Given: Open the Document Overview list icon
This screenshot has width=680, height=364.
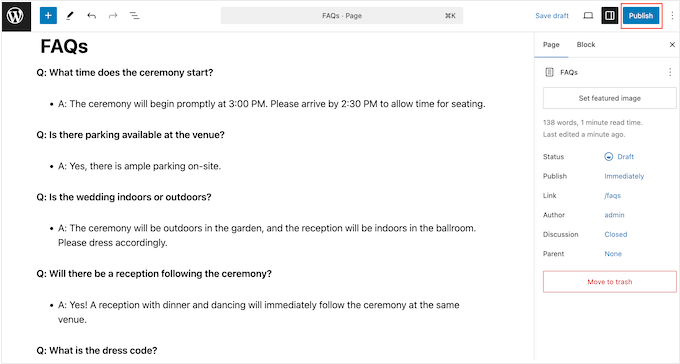Looking at the screenshot, I should pos(134,16).
